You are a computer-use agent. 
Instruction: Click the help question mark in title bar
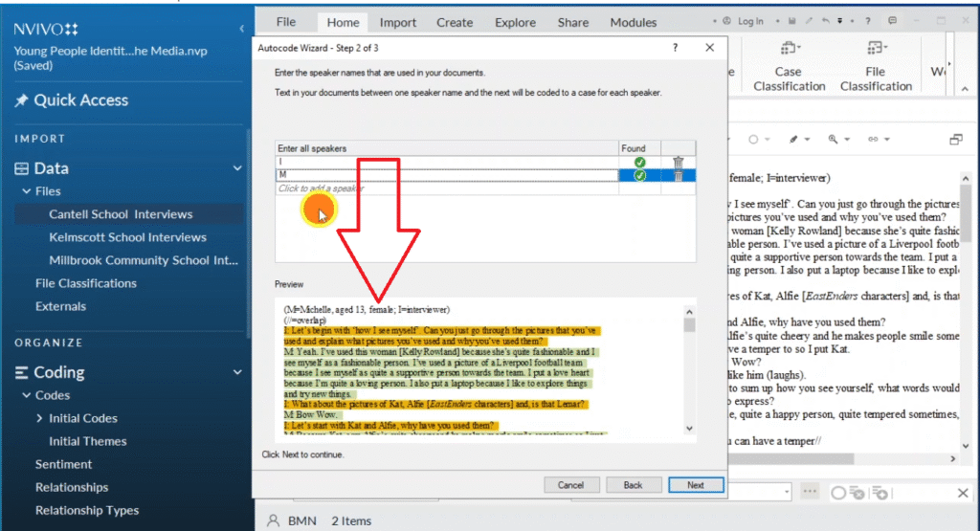676,47
